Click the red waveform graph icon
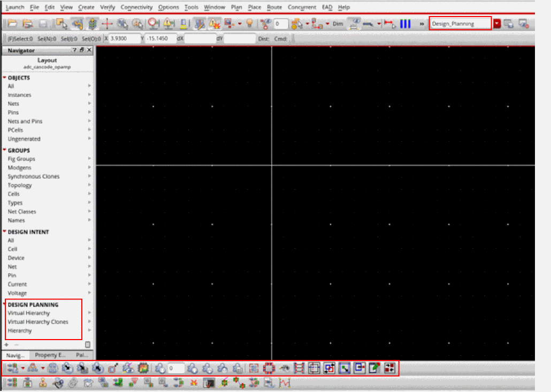The width and height of the screenshot is (551, 392). pos(285,383)
